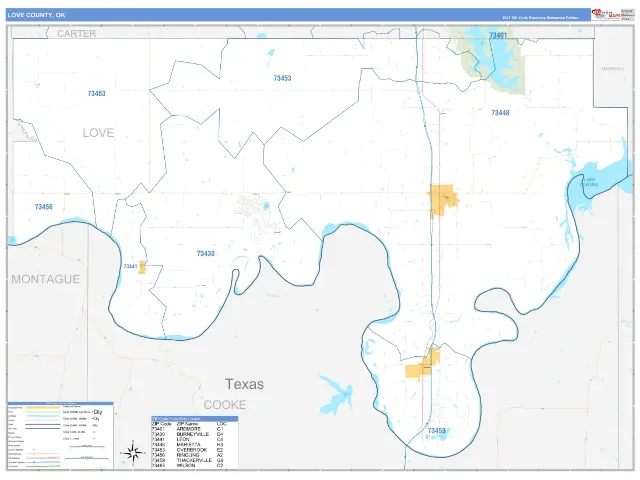
Task: Click the Lake Texoma label
Action: coord(589,182)
